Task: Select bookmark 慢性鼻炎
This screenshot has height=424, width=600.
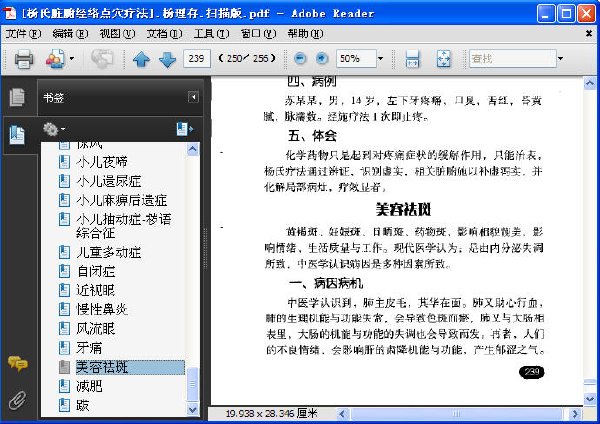Action: point(102,309)
